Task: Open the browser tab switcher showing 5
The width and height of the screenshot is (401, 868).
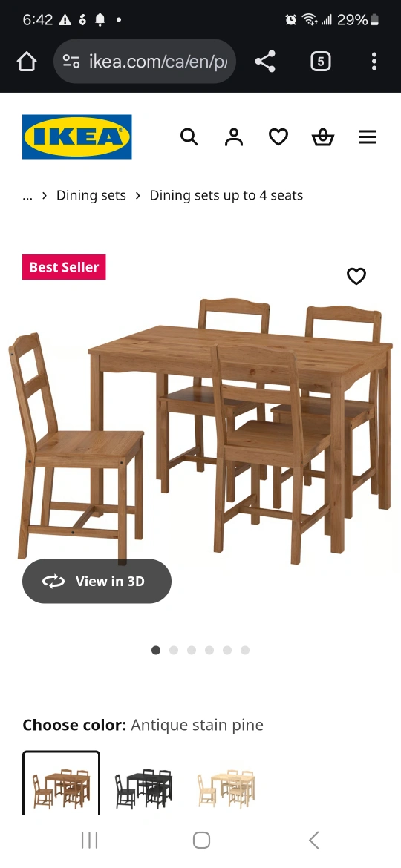Action: tap(320, 62)
